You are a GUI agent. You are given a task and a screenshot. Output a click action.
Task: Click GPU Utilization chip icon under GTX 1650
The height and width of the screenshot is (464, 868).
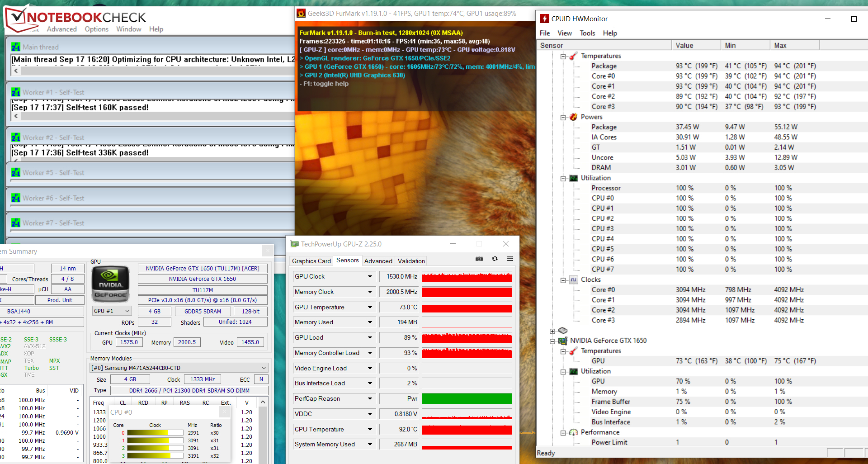[x=573, y=372]
